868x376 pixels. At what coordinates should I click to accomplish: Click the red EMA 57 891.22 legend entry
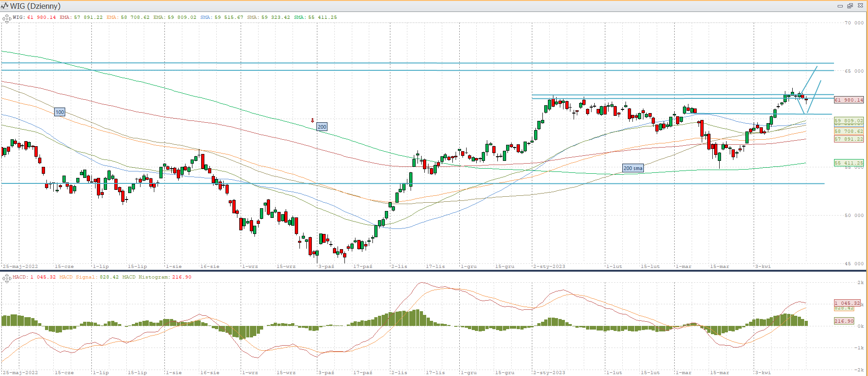coord(81,17)
